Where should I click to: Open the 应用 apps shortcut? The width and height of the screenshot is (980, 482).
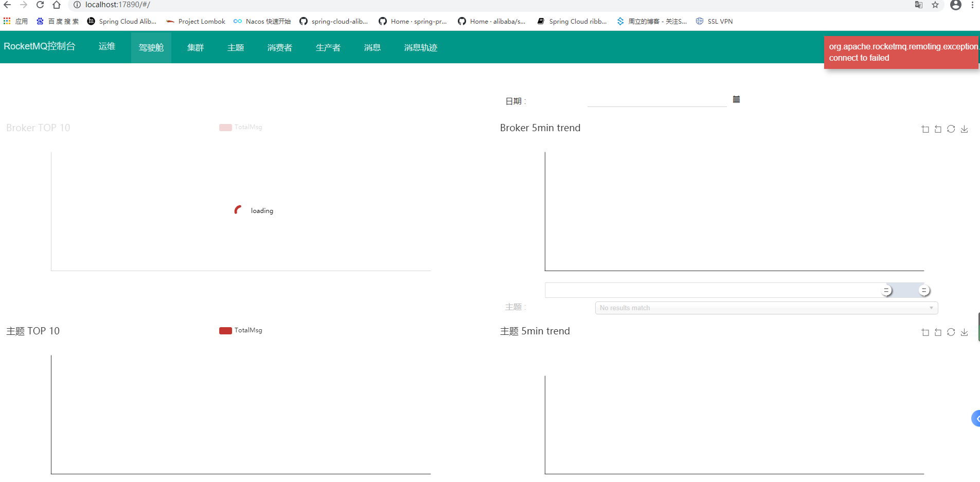(x=15, y=21)
